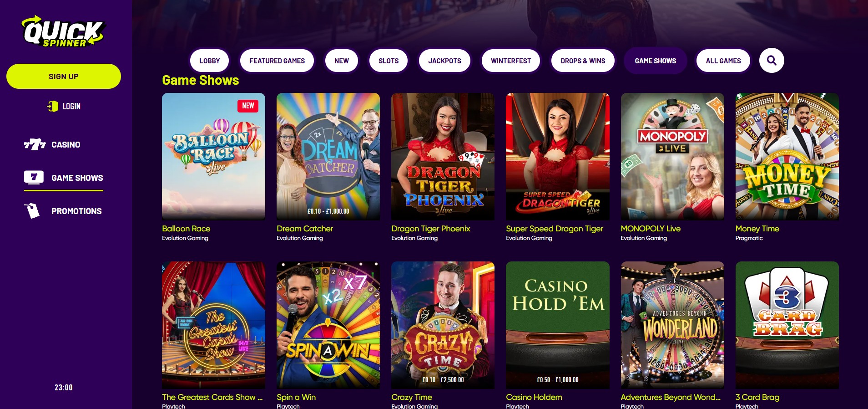Click the Game Shows screen icon
The height and width of the screenshot is (409, 868).
(34, 178)
